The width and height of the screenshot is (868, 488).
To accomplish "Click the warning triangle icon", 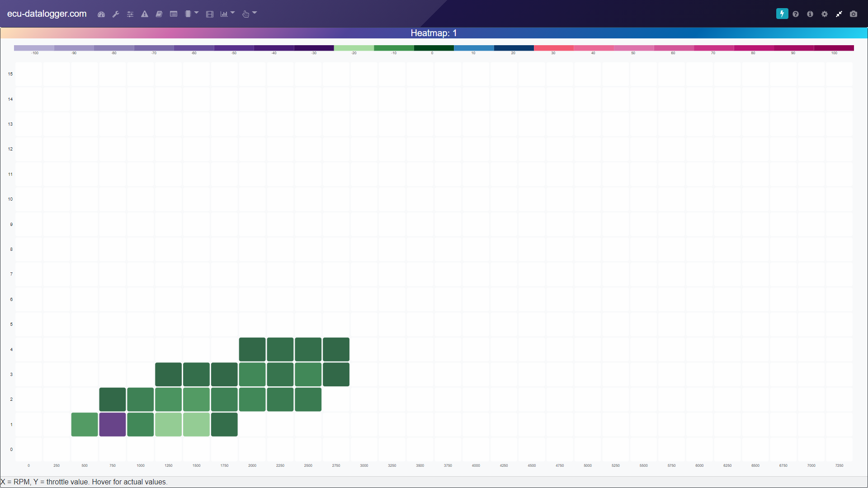I will click(145, 14).
